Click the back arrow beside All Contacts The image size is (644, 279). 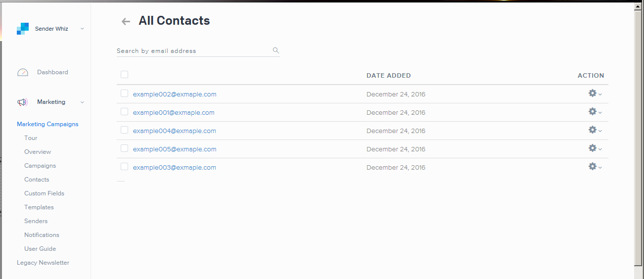(x=126, y=21)
